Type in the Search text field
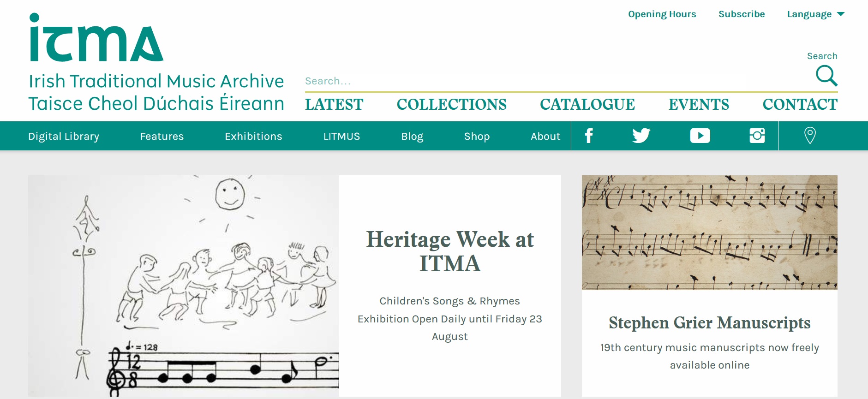The height and width of the screenshot is (399, 868). [x=554, y=81]
